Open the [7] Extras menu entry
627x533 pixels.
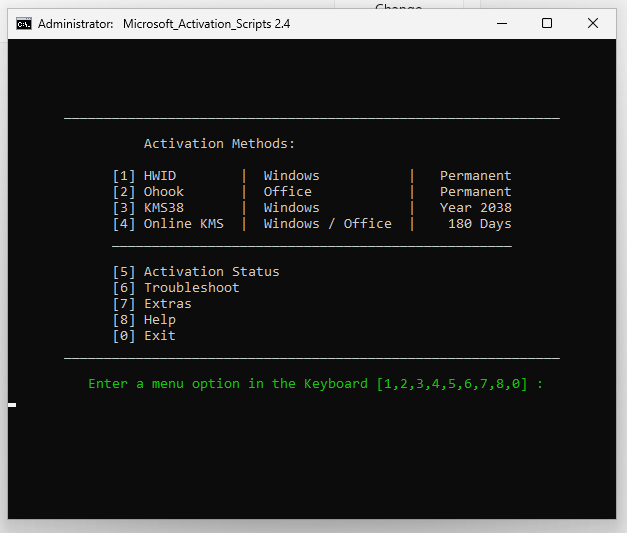tap(152, 304)
